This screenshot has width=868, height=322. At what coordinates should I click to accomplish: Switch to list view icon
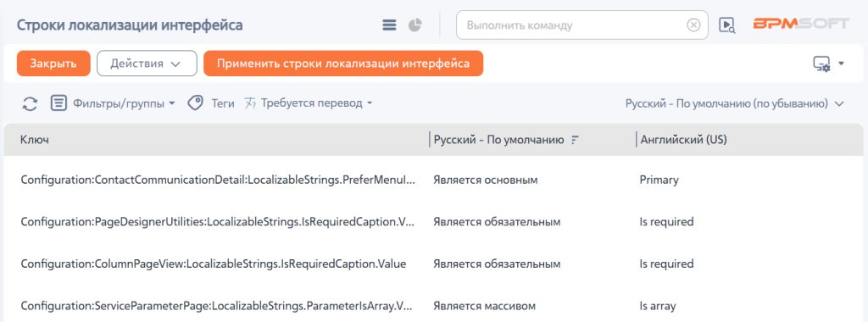tap(390, 25)
